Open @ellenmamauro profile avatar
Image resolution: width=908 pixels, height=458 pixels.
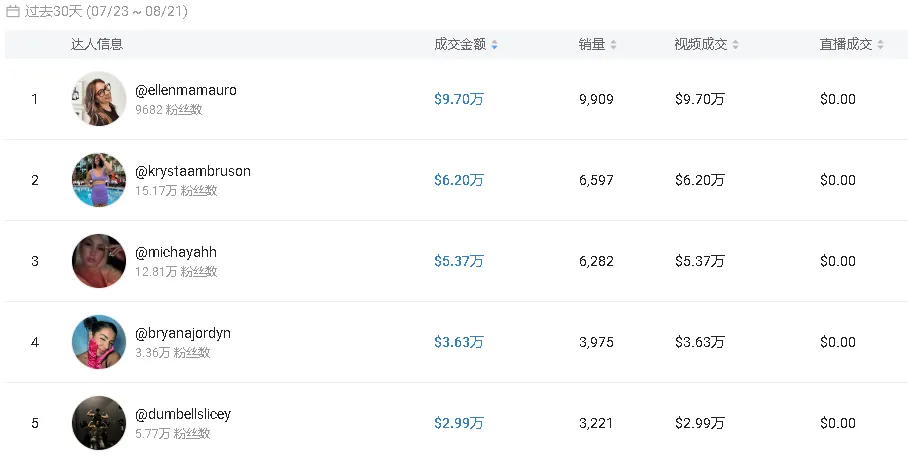[99, 99]
